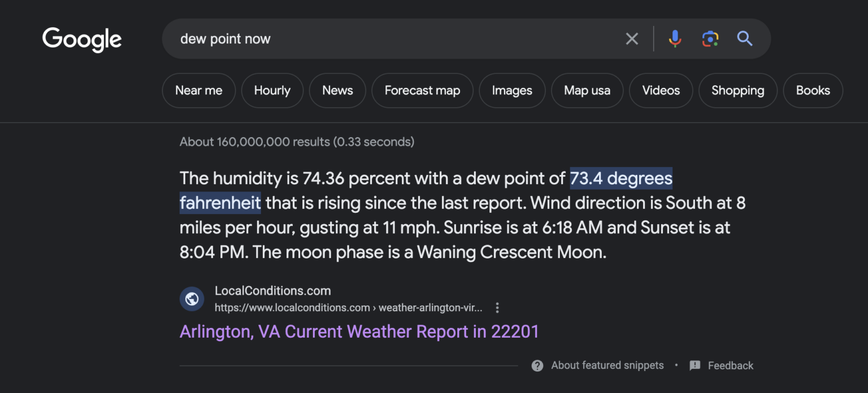Click About featured snippets link
Image resolution: width=868 pixels, height=393 pixels.
[607, 365]
